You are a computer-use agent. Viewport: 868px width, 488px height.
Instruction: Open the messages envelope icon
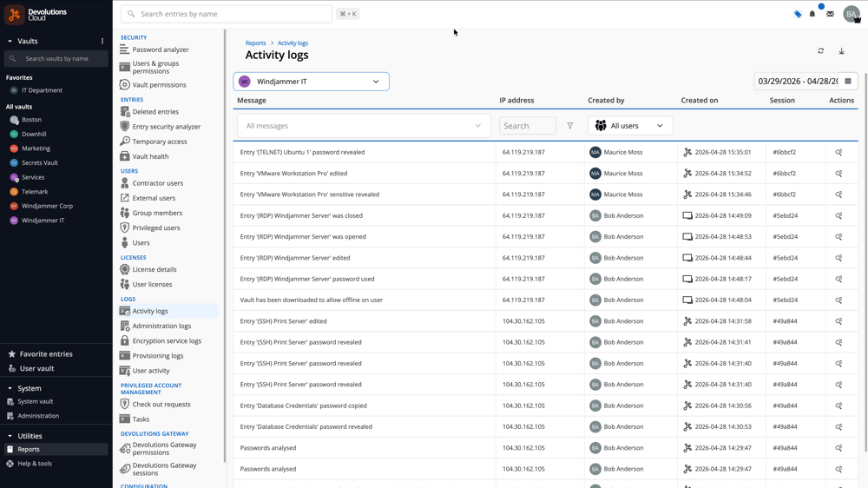click(x=830, y=14)
